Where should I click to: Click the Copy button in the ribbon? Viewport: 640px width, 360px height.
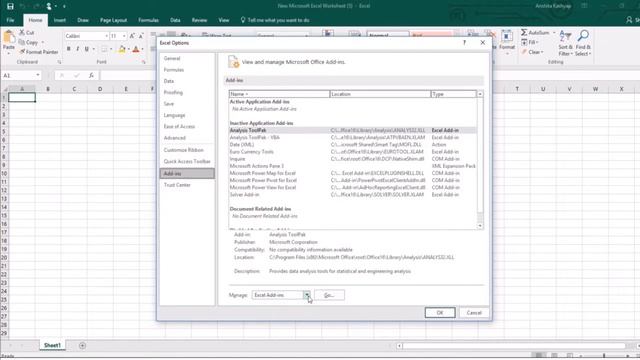tap(28, 42)
